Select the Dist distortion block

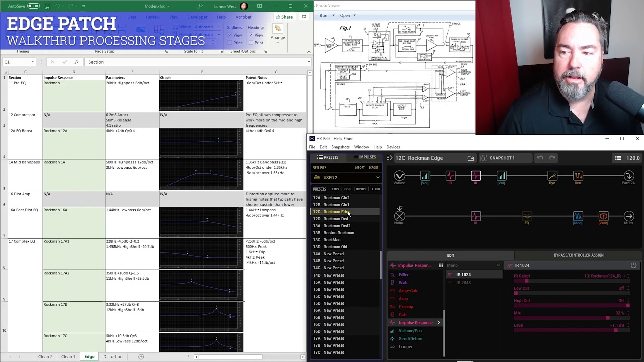pyautogui.click(x=578, y=176)
